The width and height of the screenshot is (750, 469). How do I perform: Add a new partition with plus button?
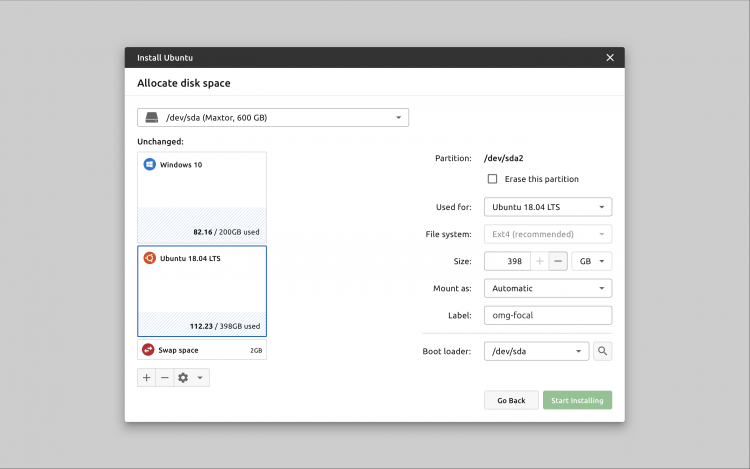(x=146, y=378)
